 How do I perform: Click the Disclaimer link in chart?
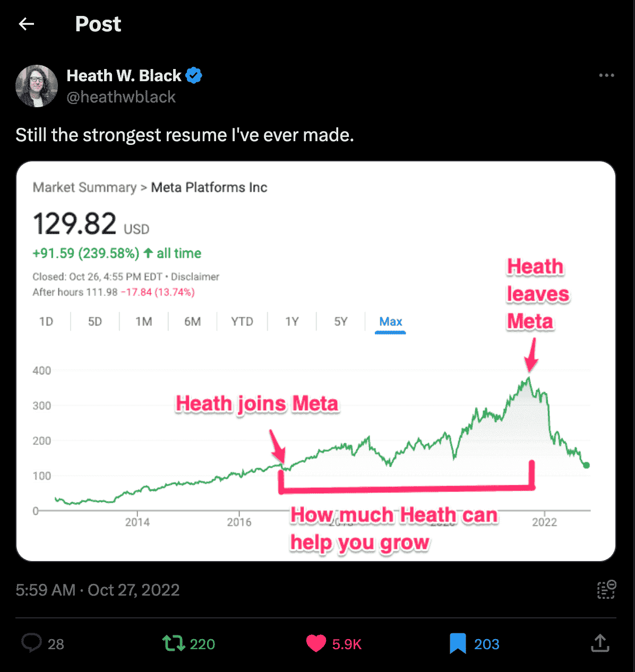click(x=195, y=277)
